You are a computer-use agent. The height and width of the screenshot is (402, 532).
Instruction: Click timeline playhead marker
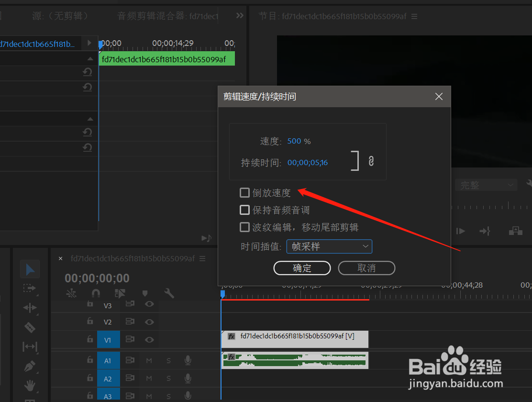coord(222,294)
